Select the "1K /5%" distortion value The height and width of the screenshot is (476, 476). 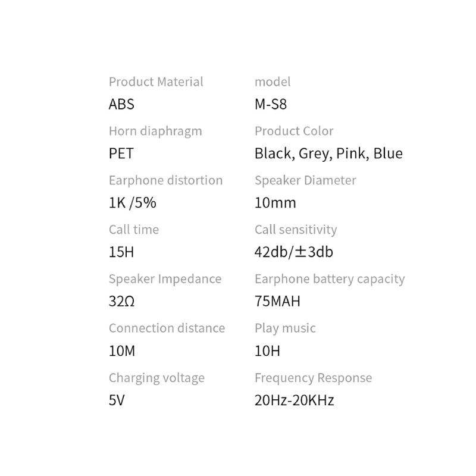pos(132,203)
